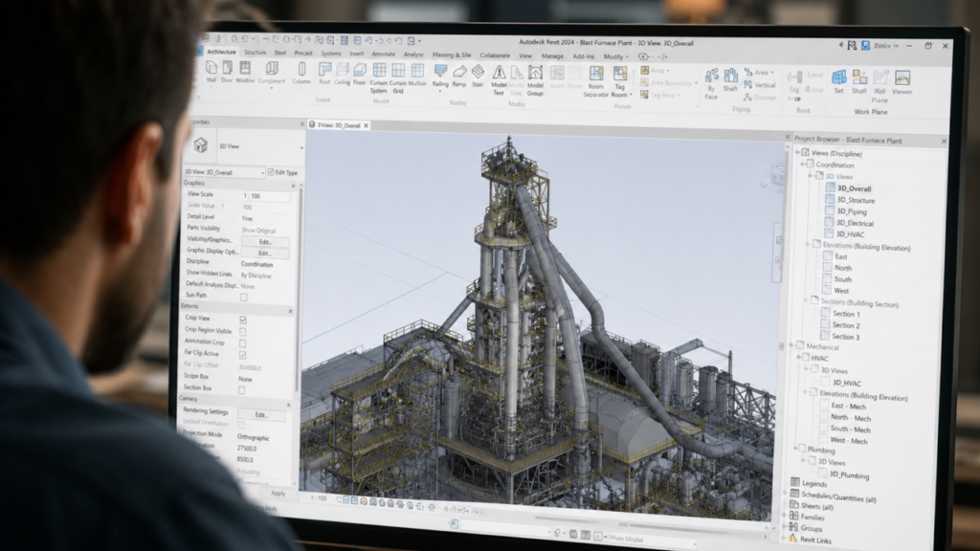Activate the Column tool
This screenshot has height=551, width=980.
(x=301, y=73)
